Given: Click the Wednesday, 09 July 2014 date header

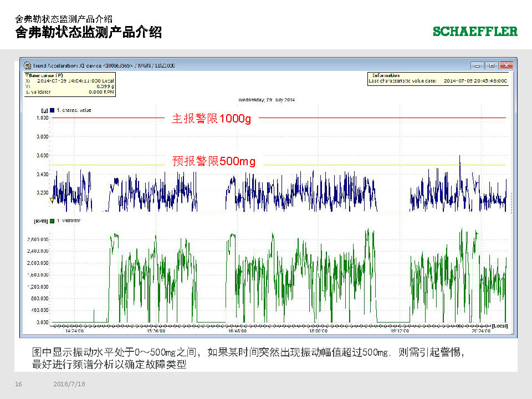Looking at the screenshot, I should [x=267, y=100].
